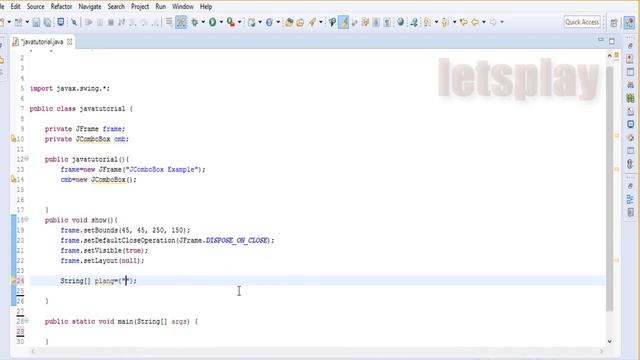Click the line "frame.setLayout(null);"
The image size is (640, 360).
point(102,260)
